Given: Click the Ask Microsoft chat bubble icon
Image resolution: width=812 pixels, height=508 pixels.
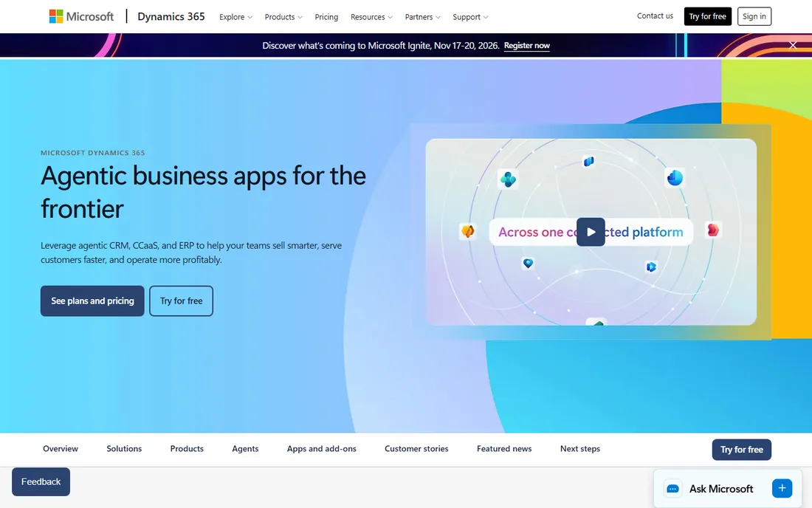Looking at the screenshot, I should coord(672,489).
